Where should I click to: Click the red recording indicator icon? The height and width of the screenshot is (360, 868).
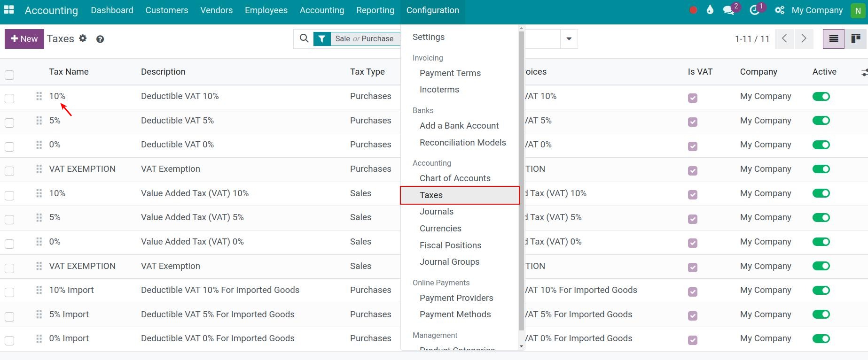(693, 10)
